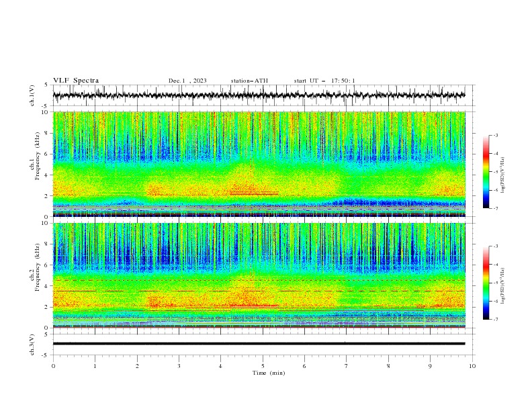
Task: Click tick label '6' on the Time axis
Action: click(x=304, y=366)
